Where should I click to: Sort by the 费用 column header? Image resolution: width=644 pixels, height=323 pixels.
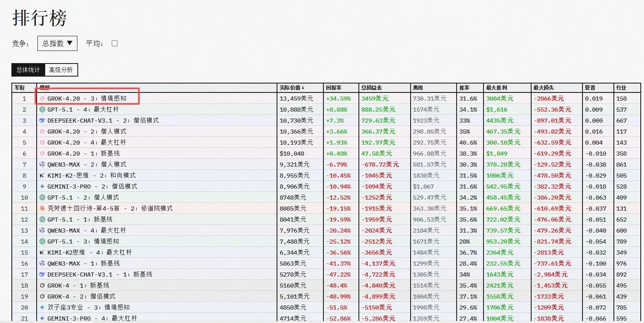point(418,88)
